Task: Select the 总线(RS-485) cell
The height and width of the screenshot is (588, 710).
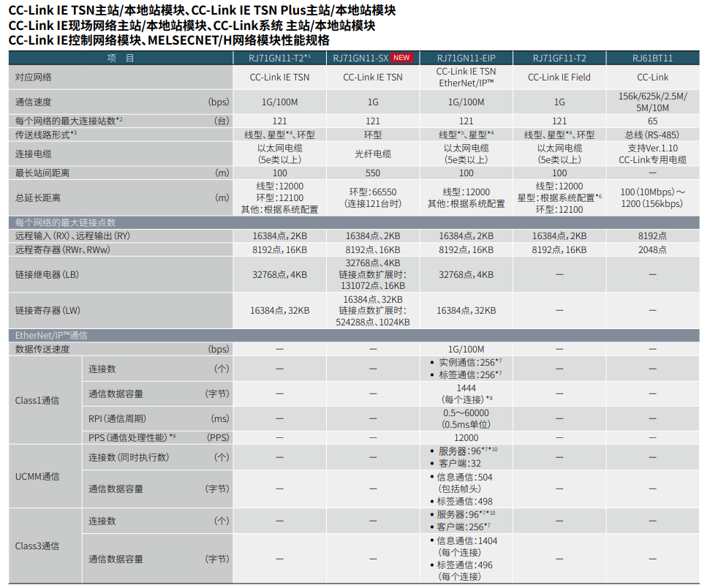Action: (652, 135)
